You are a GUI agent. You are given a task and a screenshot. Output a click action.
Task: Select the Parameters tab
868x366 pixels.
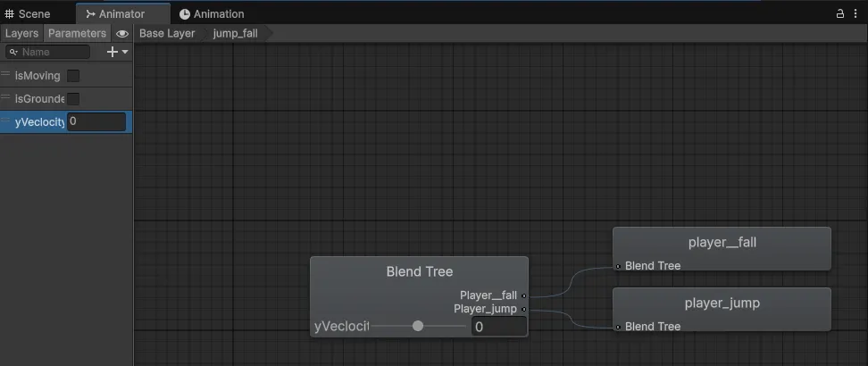tap(77, 33)
